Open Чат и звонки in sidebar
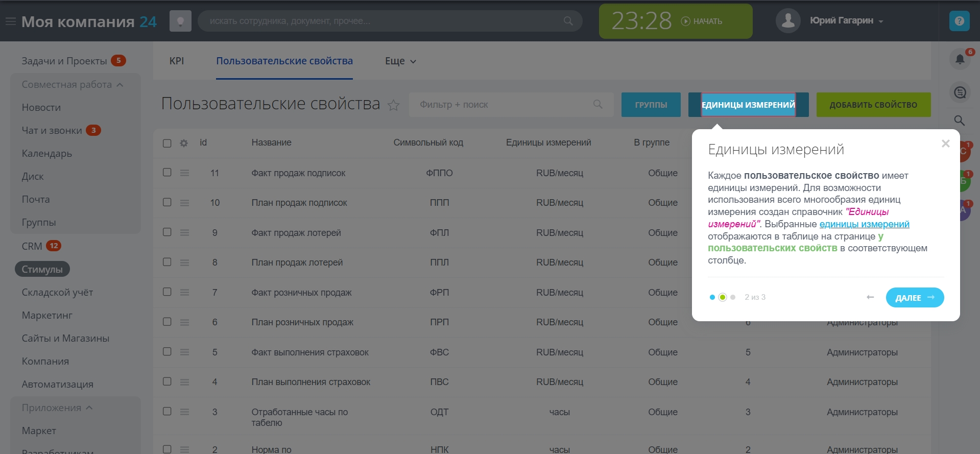Image resolution: width=980 pixels, height=454 pixels. tap(52, 130)
